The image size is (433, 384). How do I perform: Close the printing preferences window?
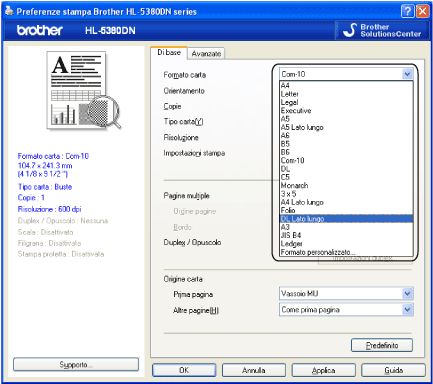point(422,12)
